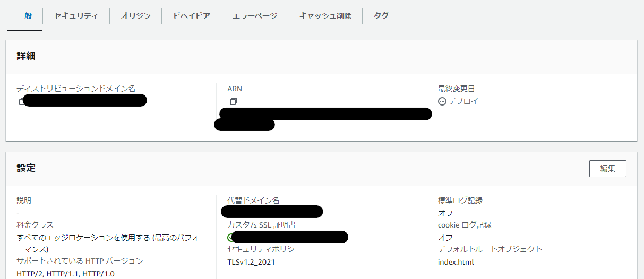
Task: Click the 標準ログ記録 label
Action: pyautogui.click(x=460, y=200)
